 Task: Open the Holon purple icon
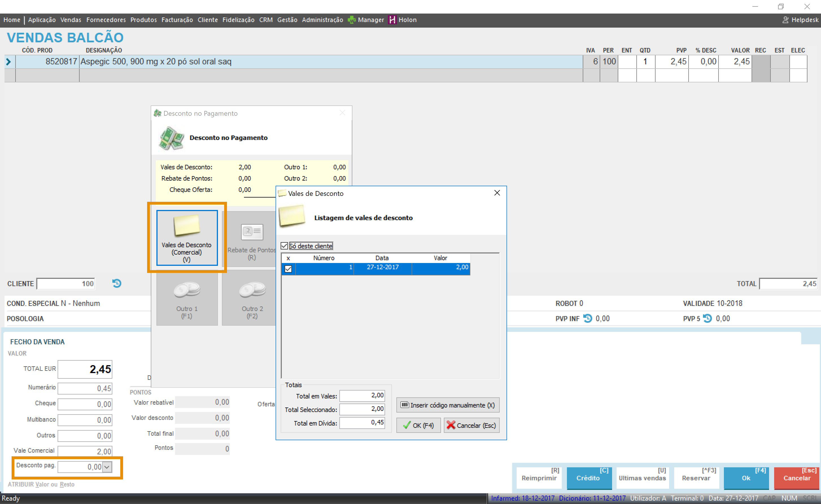[x=392, y=20]
